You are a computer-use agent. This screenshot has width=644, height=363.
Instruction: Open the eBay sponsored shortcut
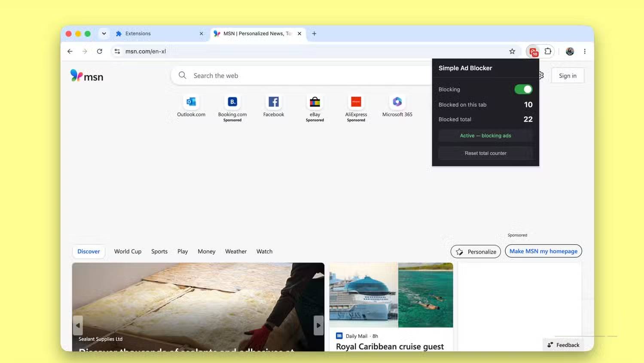point(315,108)
